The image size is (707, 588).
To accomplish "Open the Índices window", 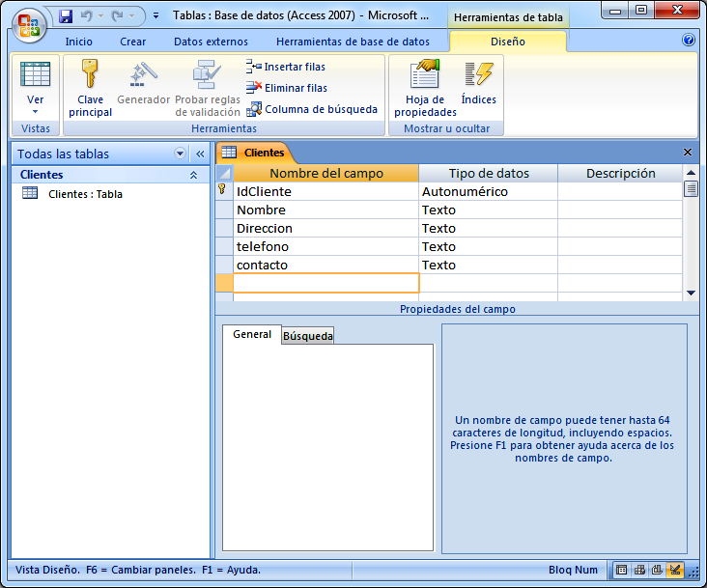I will click(x=478, y=83).
